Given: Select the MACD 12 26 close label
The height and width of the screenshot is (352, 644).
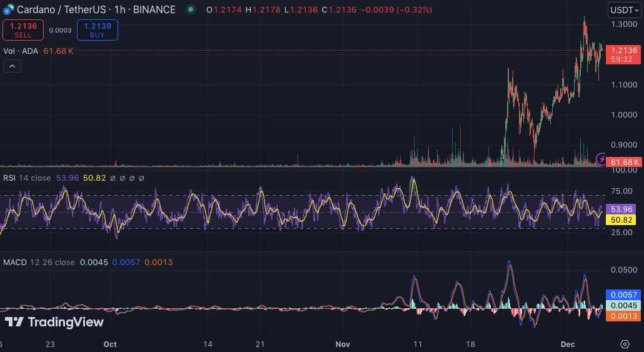Looking at the screenshot, I should tap(39, 262).
